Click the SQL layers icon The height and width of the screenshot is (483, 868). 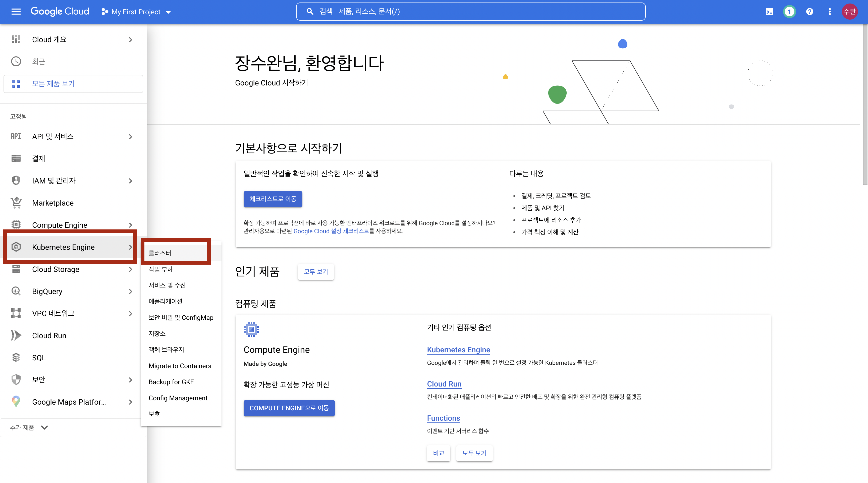(16, 357)
